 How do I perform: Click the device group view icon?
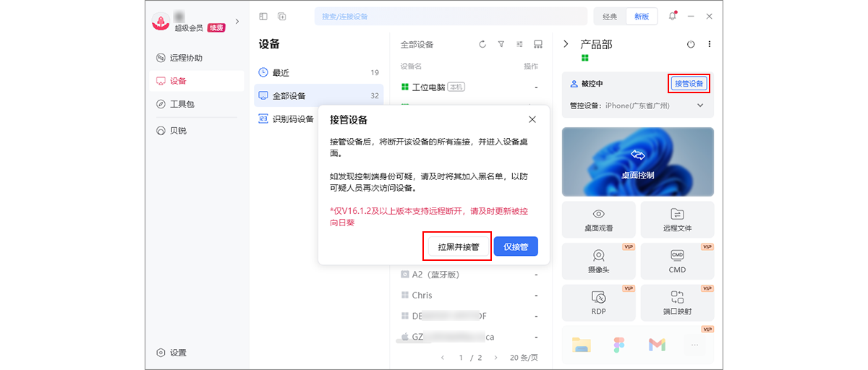[537, 44]
